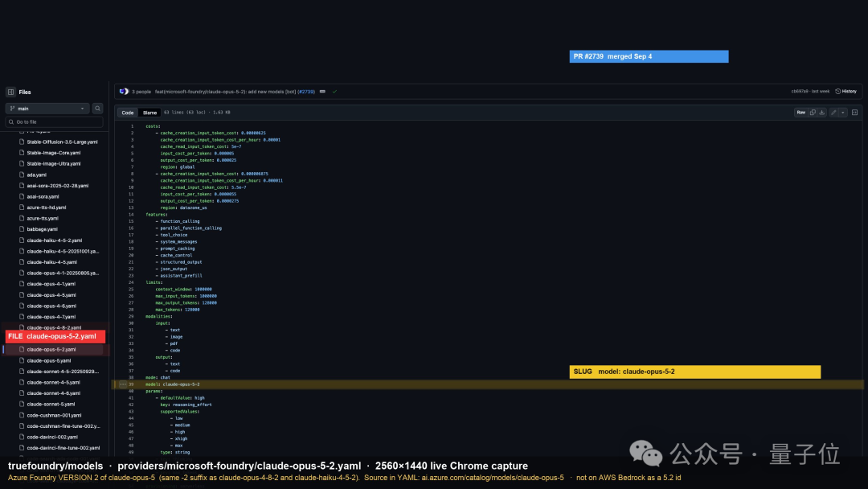Screen dimensions: 868x489
Task: Open code-cushman-001.yaml file
Action: [54, 415]
